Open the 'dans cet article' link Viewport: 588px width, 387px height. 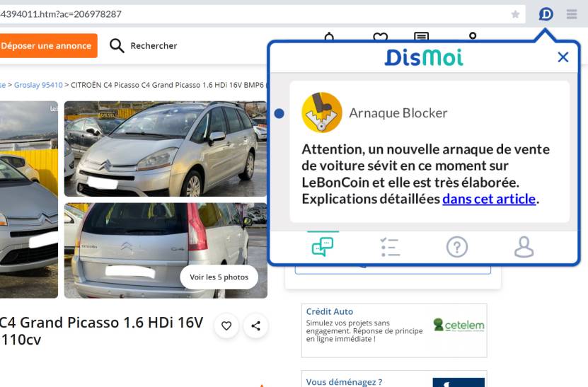[x=489, y=199]
